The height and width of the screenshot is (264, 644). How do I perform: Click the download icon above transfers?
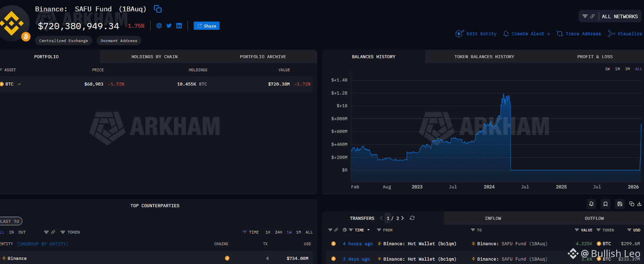(x=639, y=204)
